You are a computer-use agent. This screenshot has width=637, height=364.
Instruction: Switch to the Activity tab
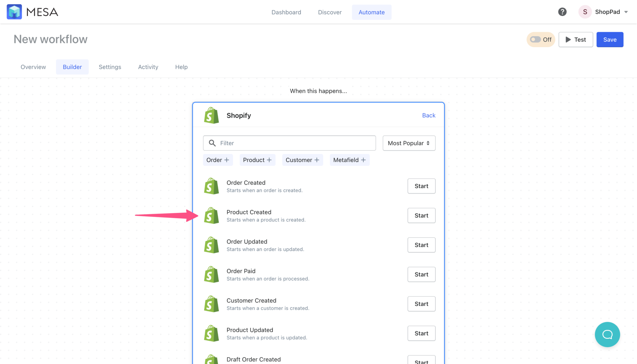(148, 67)
